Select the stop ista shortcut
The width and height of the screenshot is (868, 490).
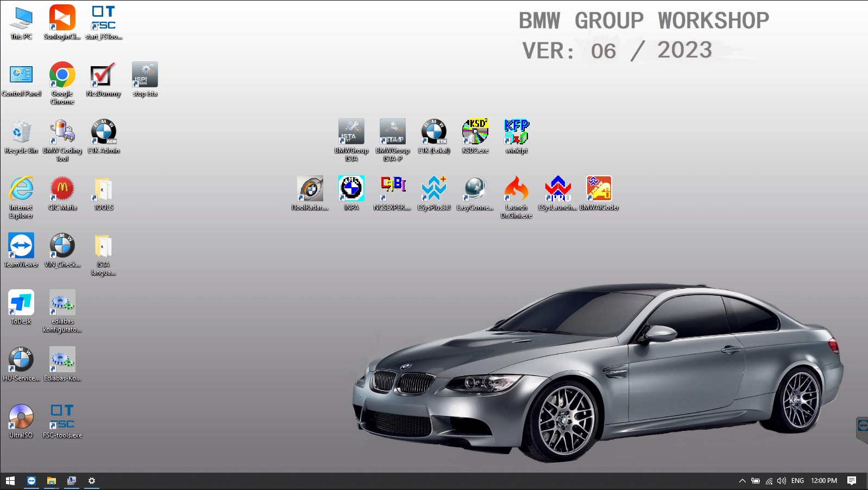pyautogui.click(x=145, y=80)
